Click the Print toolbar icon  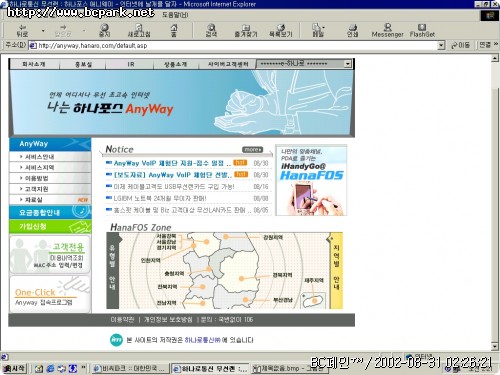[352, 30]
